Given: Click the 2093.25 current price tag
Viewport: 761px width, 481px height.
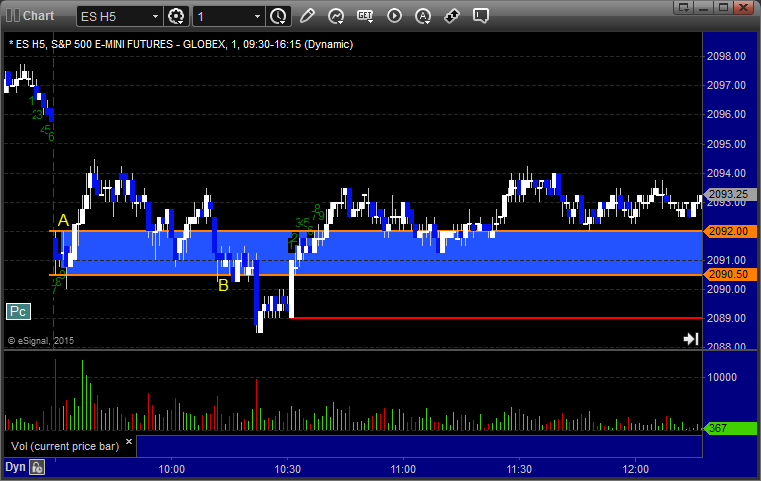Looking at the screenshot, I should pyautogui.click(x=729, y=194).
